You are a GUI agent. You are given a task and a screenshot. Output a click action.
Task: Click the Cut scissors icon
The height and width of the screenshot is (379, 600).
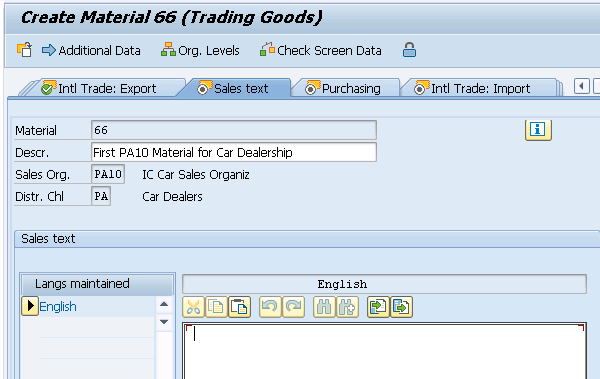pyautogui.click(x=194, y=307)
